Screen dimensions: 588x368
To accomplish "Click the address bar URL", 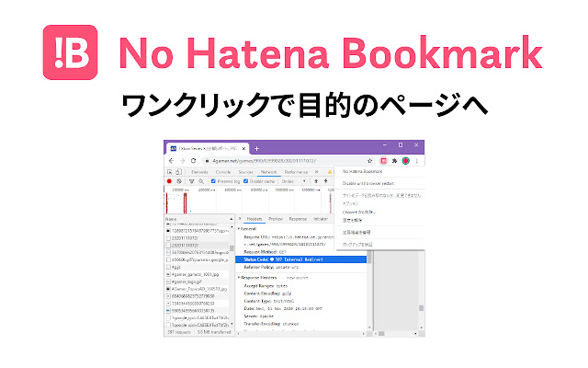I will point(264,161).
